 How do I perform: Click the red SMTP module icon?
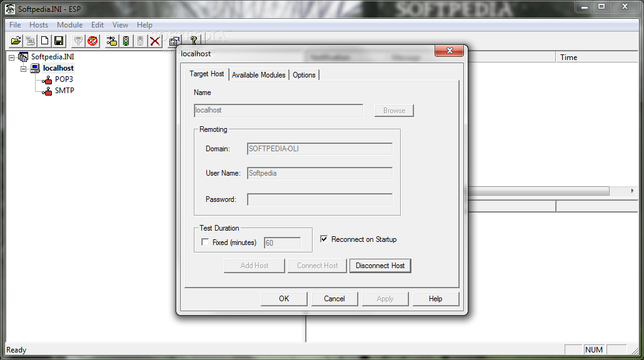click(x=48, y=91)
